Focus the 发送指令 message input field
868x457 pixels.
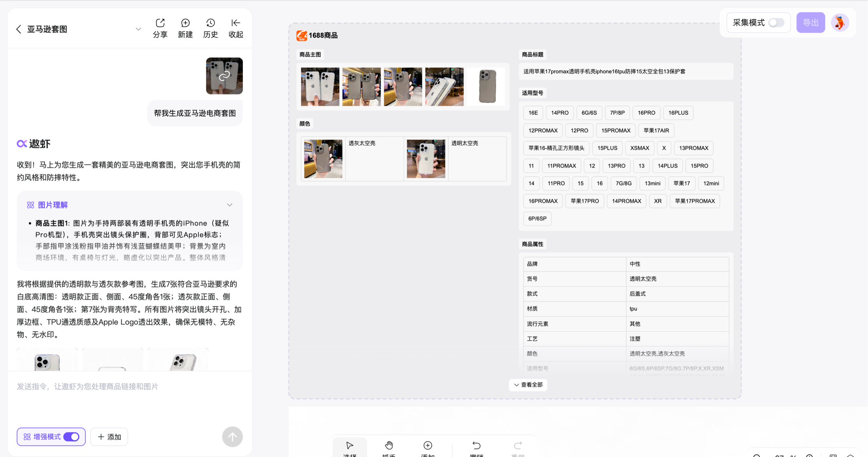(x=129, y=386)
